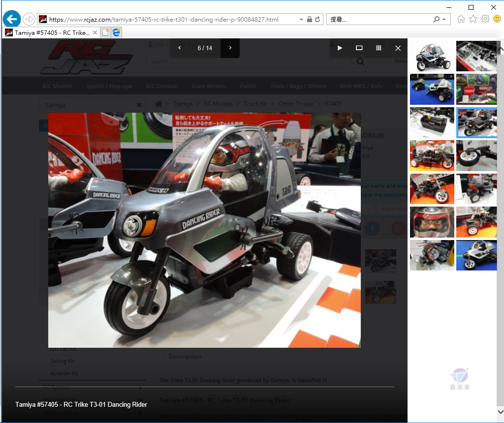Expand the address bar URL history dropdown

tap(301, 20)
